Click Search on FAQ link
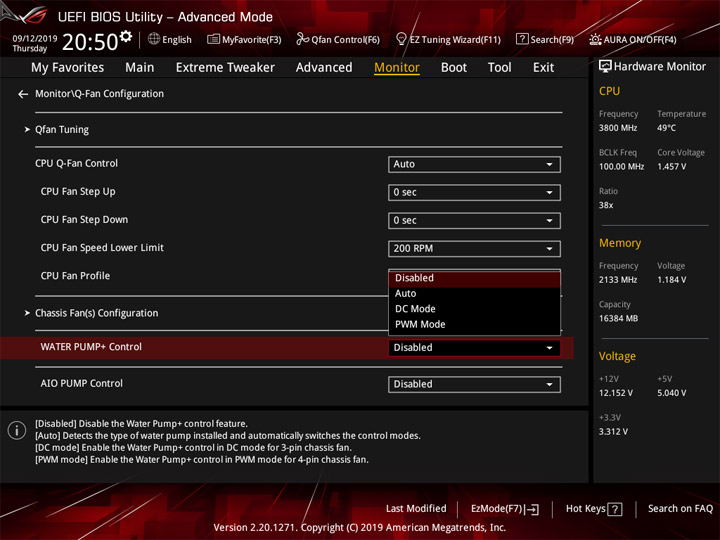 [x=680, y=509]
